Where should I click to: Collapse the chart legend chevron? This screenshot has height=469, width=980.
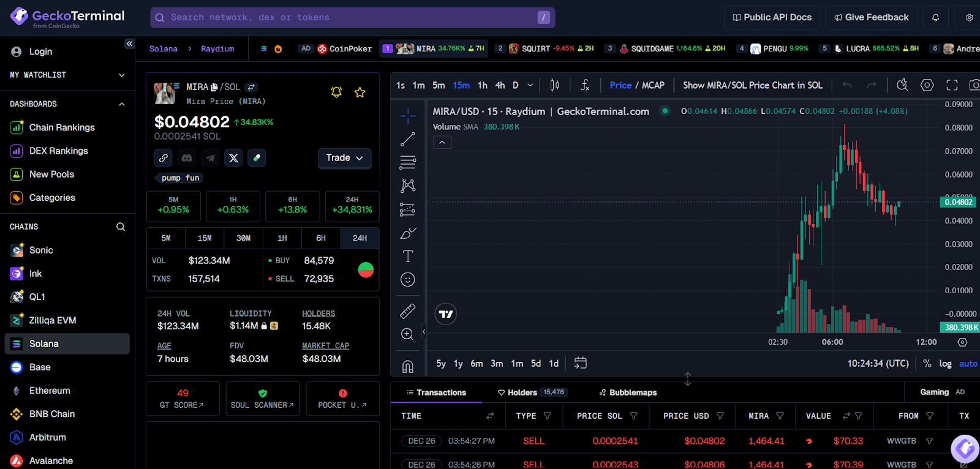pyautogui.click(x=442, y=142)
